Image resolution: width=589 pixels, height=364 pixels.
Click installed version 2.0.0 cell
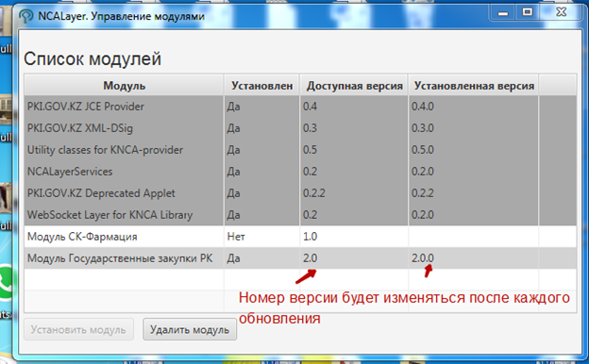point(473,258)
